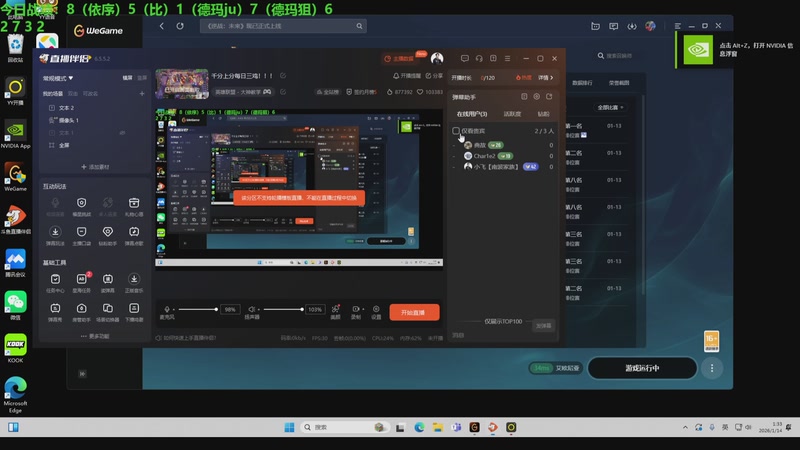This screenshot has height=450, width=800.
Task: Refresh the WeGame page
Action: tap(180, 26)
